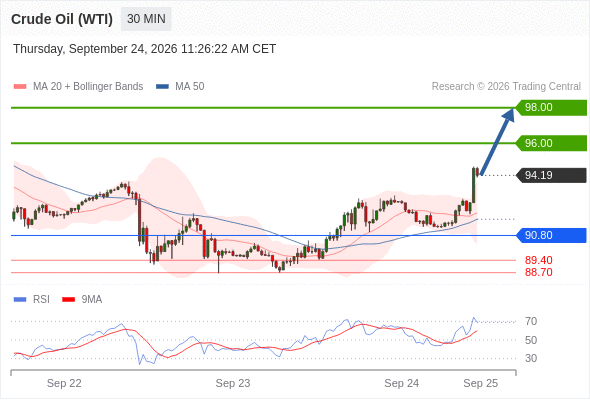Click the Crude Oil (WTI) title
590x400 pixels.
(x=62, y=19)
